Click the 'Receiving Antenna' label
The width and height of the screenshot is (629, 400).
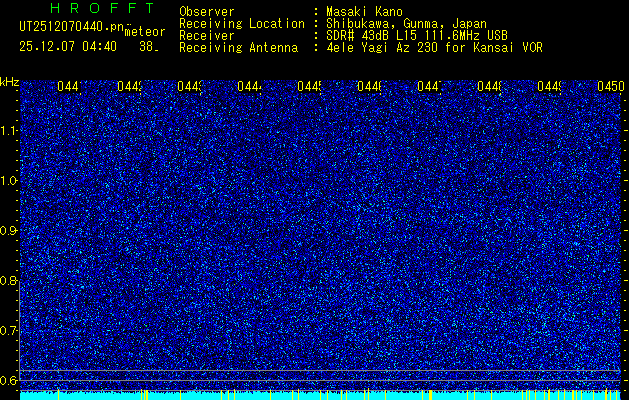238,48
